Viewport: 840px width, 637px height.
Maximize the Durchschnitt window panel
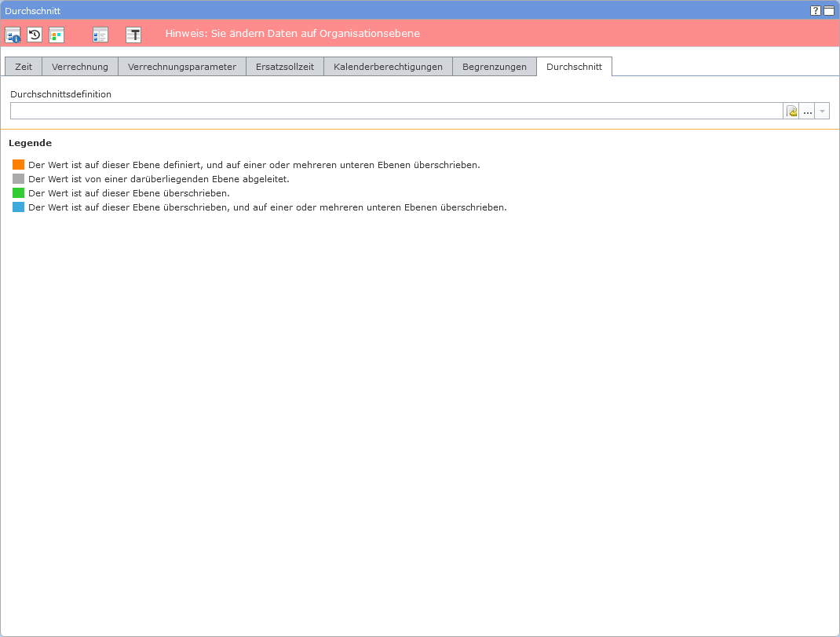pyautogui.click(x=829, y=11)
